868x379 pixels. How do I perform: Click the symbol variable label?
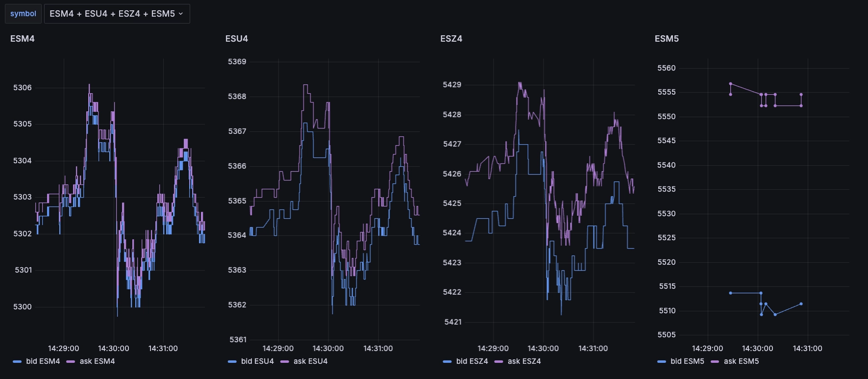pyautogui.click(x=23, y=14)
